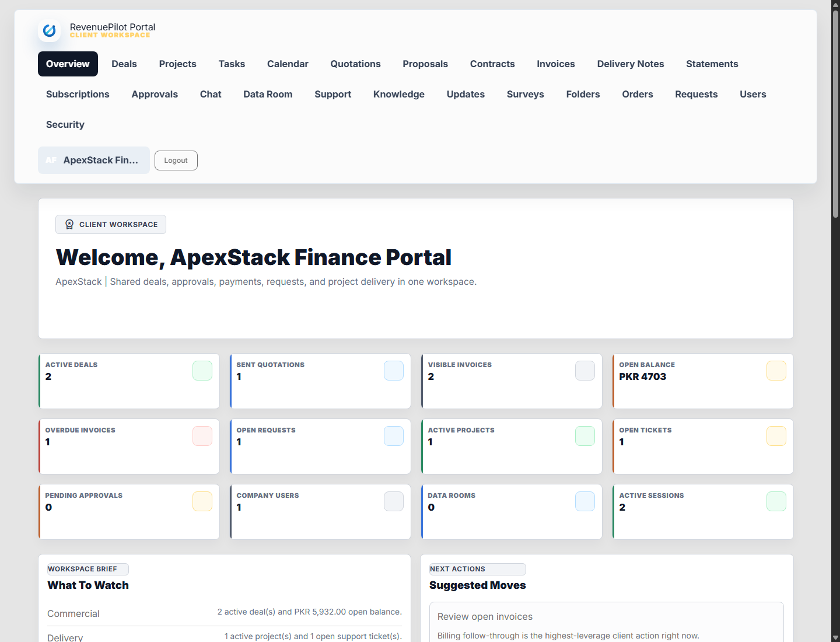
Task: Click the Visible Invoices card icon
Action: (585, 371)
